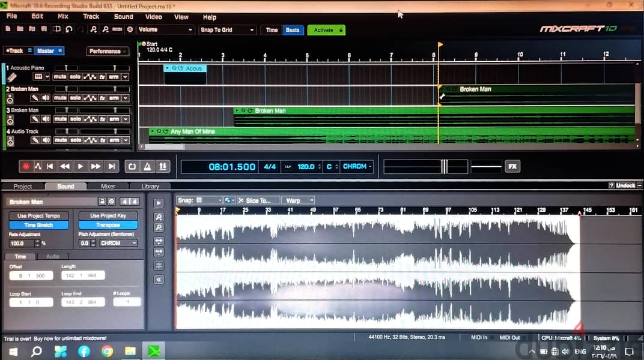The image size is (644, 360).
Task: Click Rewind to Start transport icon
Action: tap(50, 166)
